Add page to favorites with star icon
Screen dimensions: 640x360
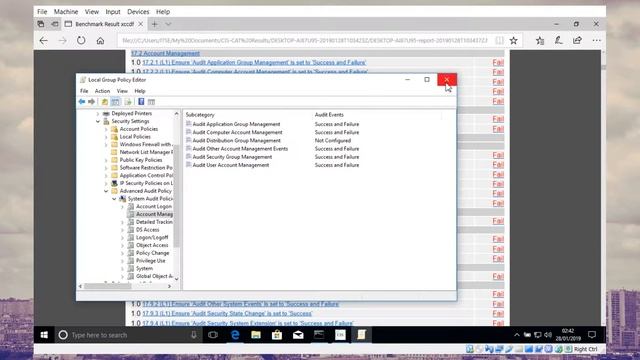pyautogui.click(x=513, y=40)
